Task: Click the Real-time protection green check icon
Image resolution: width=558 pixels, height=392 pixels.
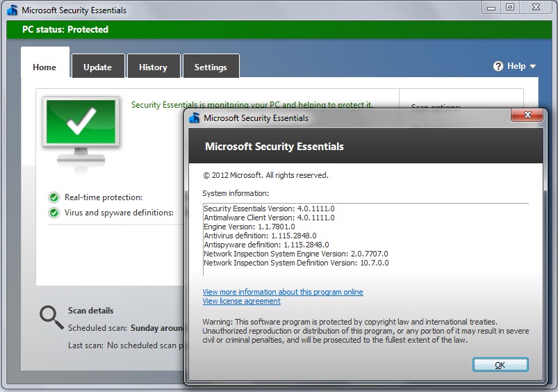Action: click(x=54, y=197)
